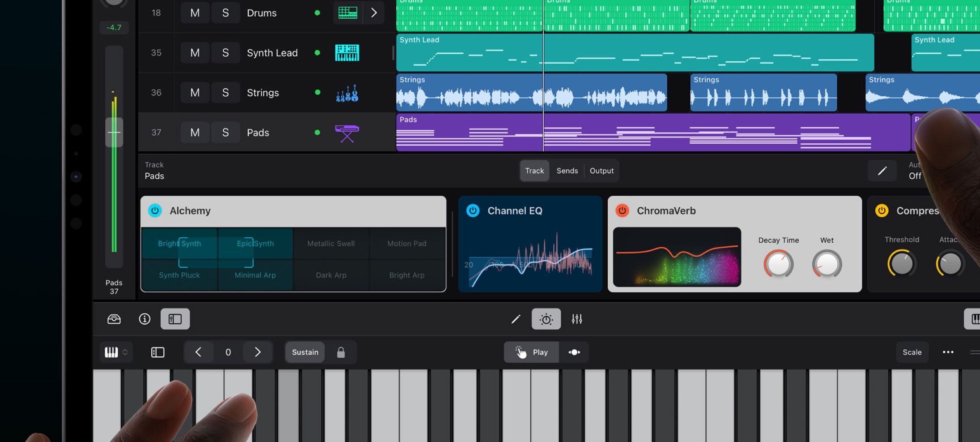
Task: Click the Compressor Attack knob
Action: [x=950, y=264]
